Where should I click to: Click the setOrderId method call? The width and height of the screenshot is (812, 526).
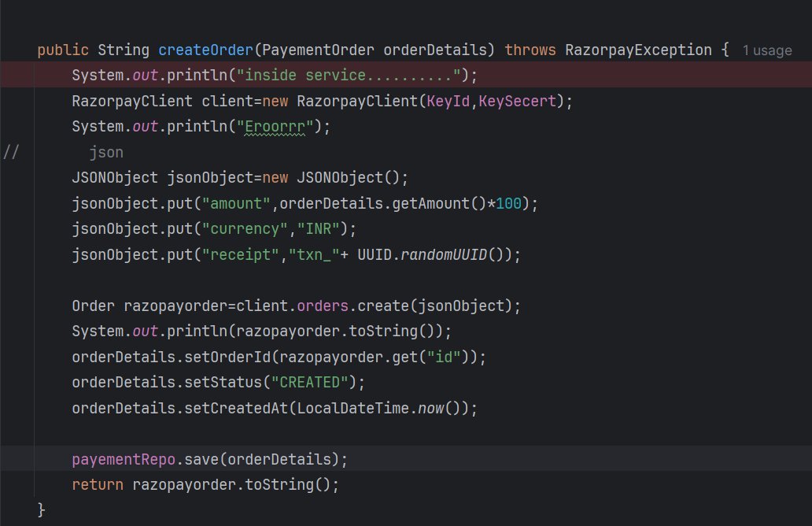pyautogui.click(x=227, y=357)
